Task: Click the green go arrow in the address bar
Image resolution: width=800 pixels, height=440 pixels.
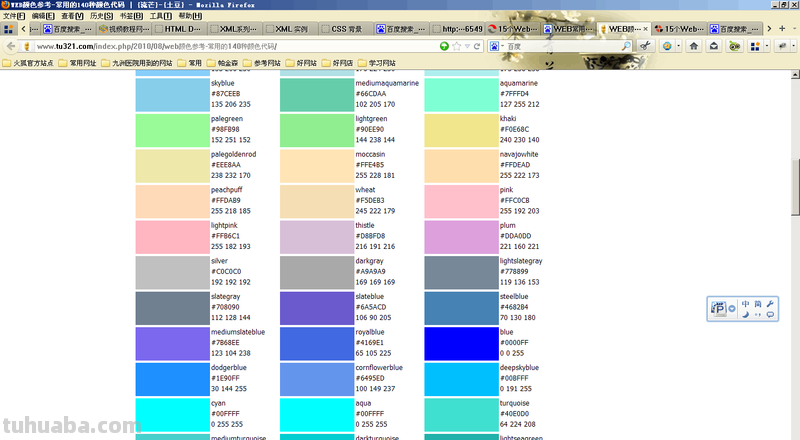Action: [444, 46]
